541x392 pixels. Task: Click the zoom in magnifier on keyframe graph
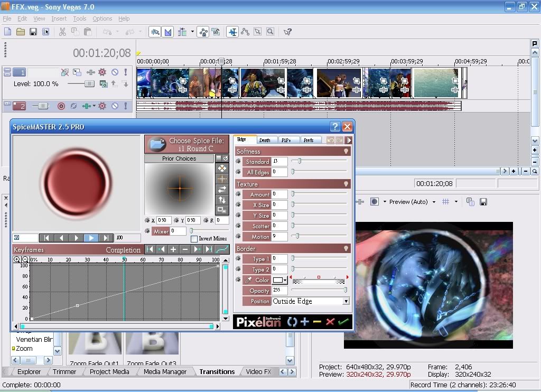[x=17, y=259]
